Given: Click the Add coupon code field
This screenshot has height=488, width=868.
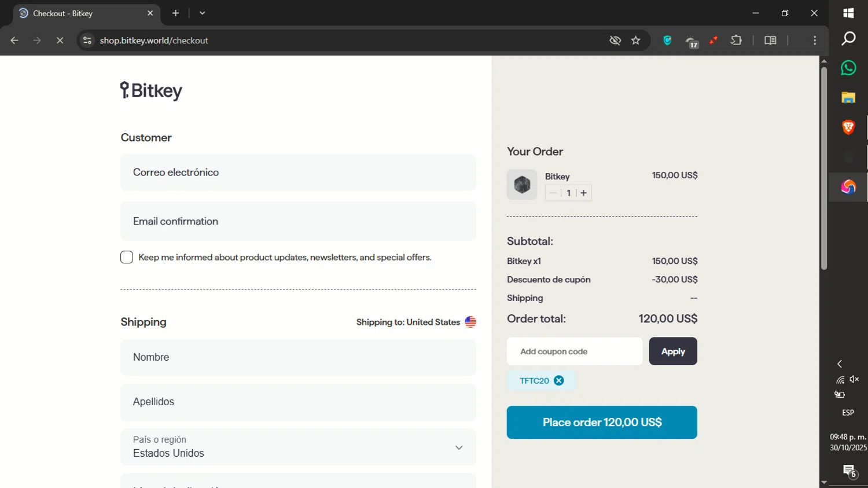Looking at the screenshot, I should 575,351.
